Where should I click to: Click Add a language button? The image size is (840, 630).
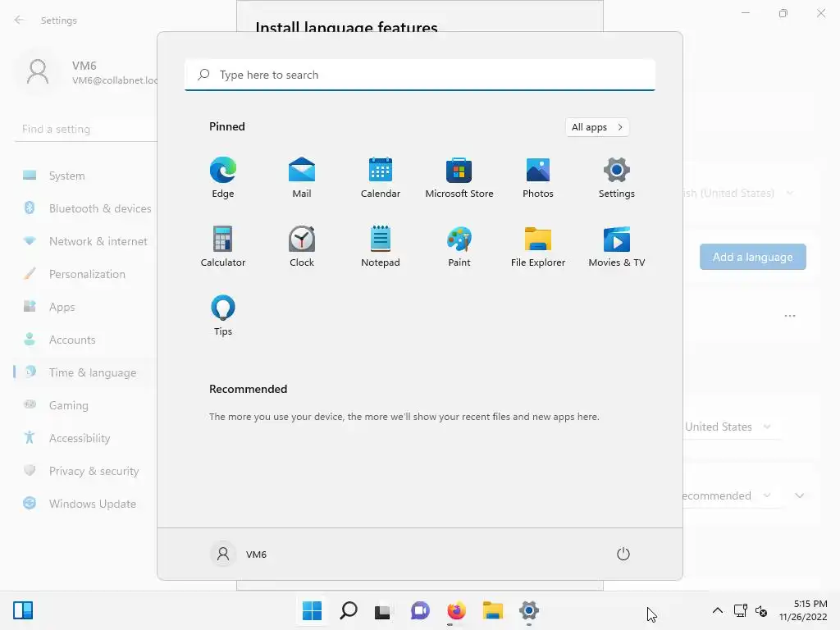point(753,257)
